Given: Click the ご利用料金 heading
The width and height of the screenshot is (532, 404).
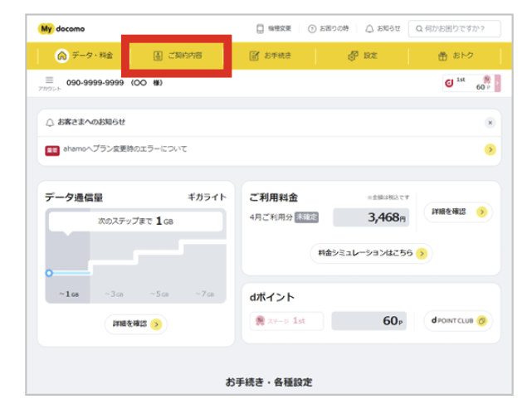Looking at the screenshot, I should [x=274, y=197].
